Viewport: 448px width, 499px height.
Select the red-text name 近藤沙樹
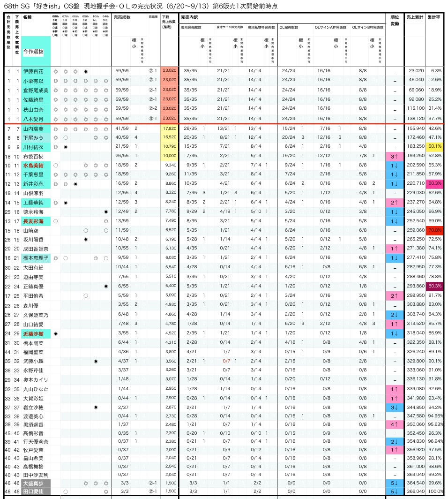pos(33,334)
